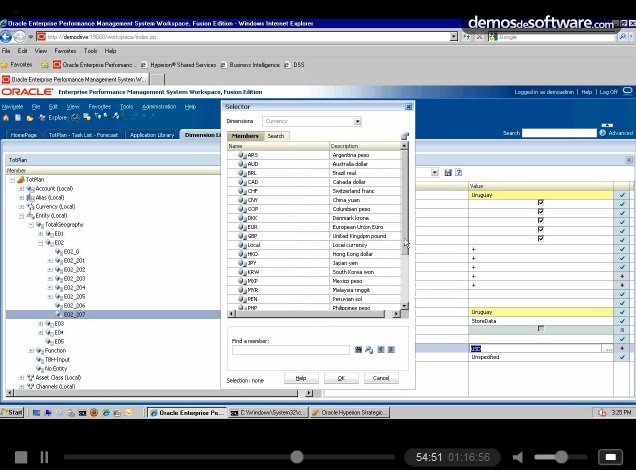
Task: Expand the E02_201 node
Action: tap(50, 261)
